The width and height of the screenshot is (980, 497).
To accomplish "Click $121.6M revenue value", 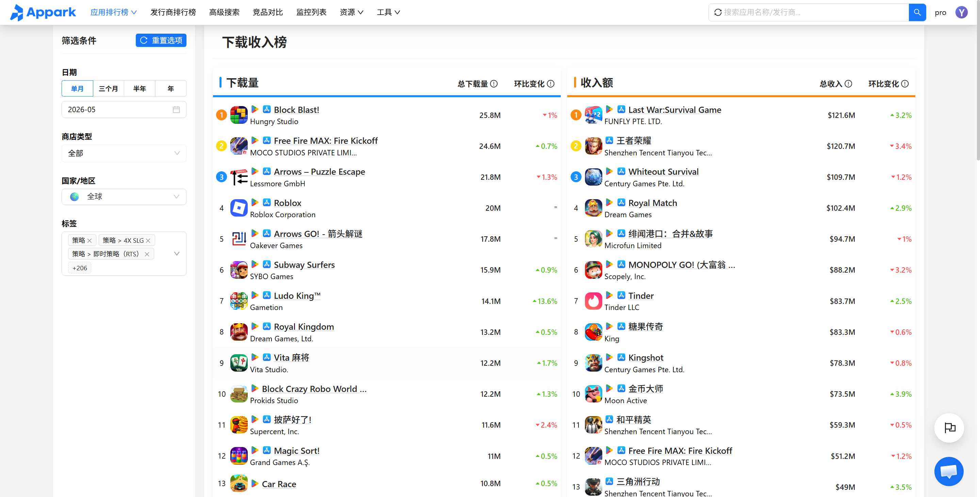I will click(x=841, y=115).
